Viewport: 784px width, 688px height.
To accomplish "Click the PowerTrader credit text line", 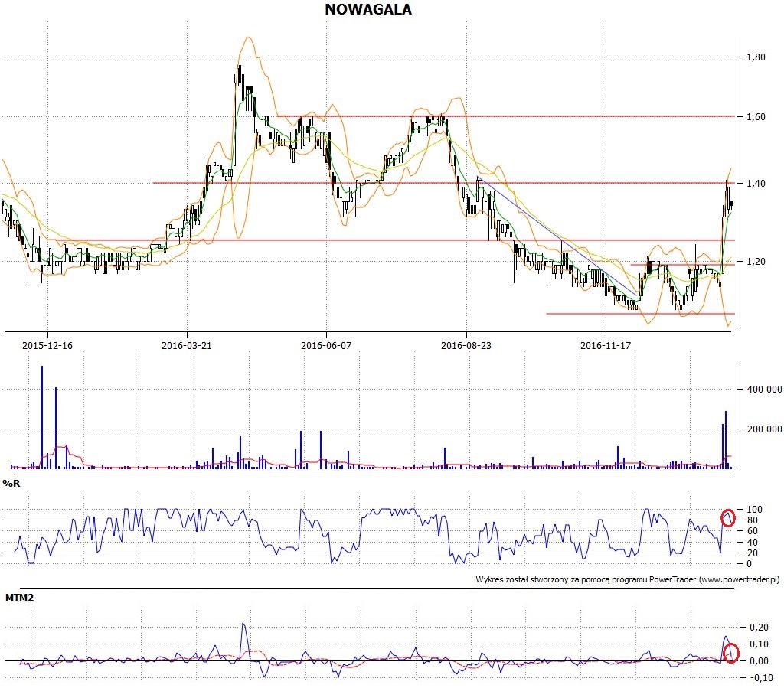I will (628, 579).
